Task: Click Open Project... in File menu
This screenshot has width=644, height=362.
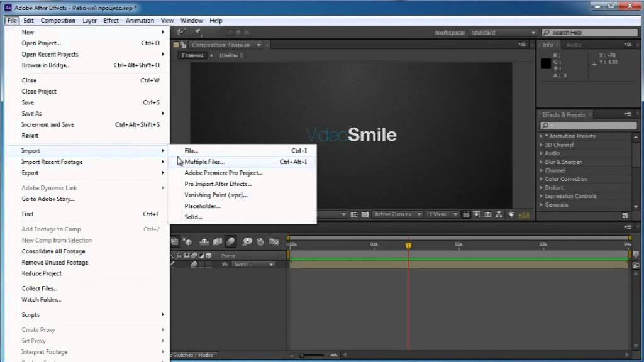Action: (x=88, y=43)
